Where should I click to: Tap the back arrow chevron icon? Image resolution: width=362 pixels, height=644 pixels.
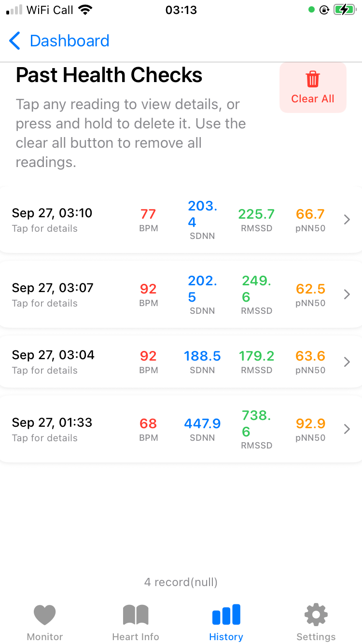[15, 41]
